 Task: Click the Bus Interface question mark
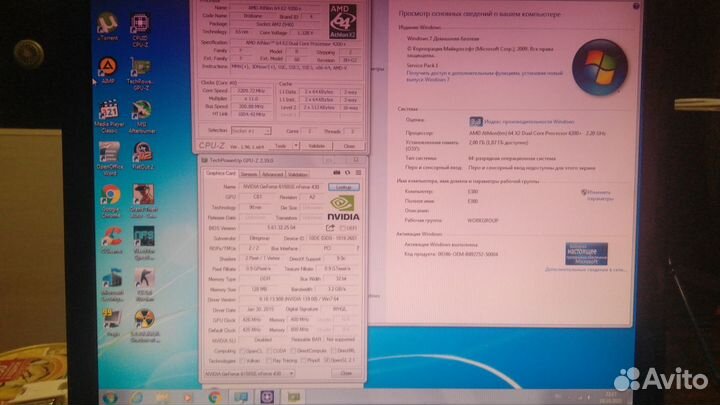[358, 248]
